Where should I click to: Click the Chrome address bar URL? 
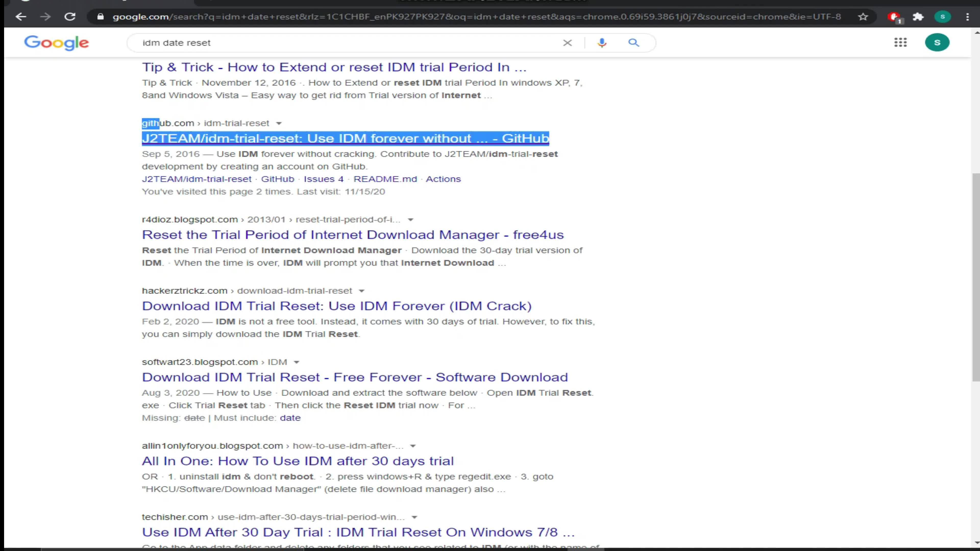(477, 17)
